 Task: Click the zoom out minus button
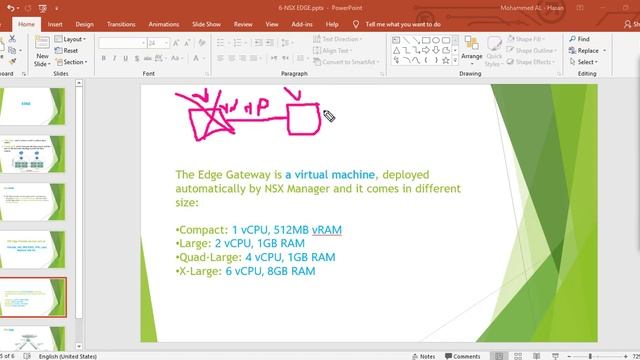[569, 356]
